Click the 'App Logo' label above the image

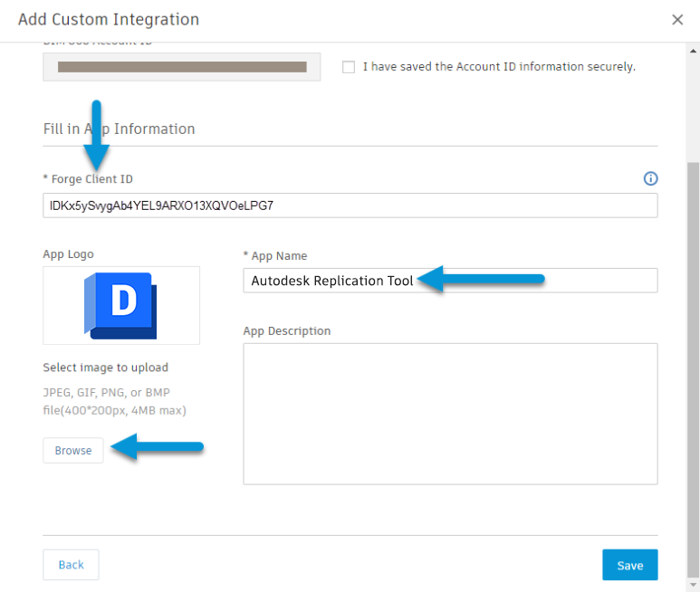68,254
